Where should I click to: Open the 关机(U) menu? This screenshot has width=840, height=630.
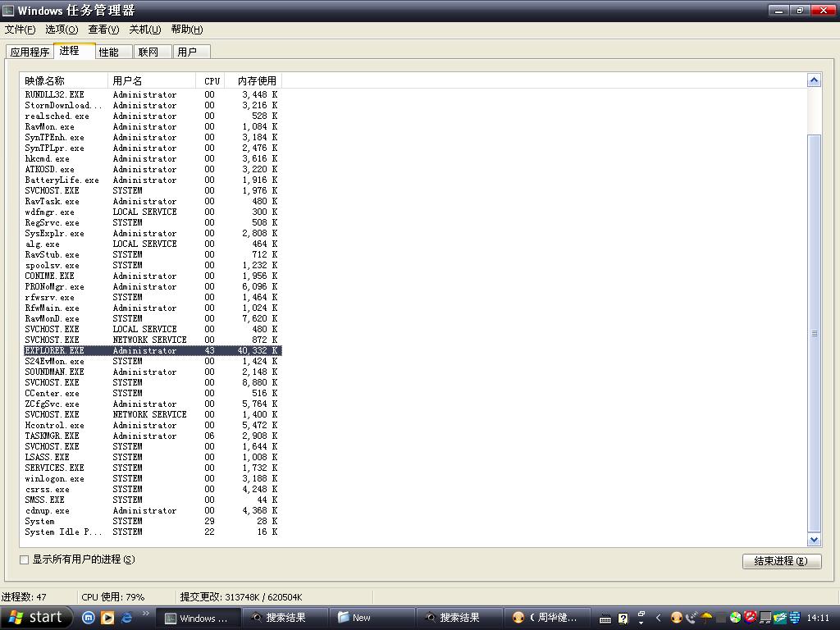pyautogui.click(x=144, y=30)
